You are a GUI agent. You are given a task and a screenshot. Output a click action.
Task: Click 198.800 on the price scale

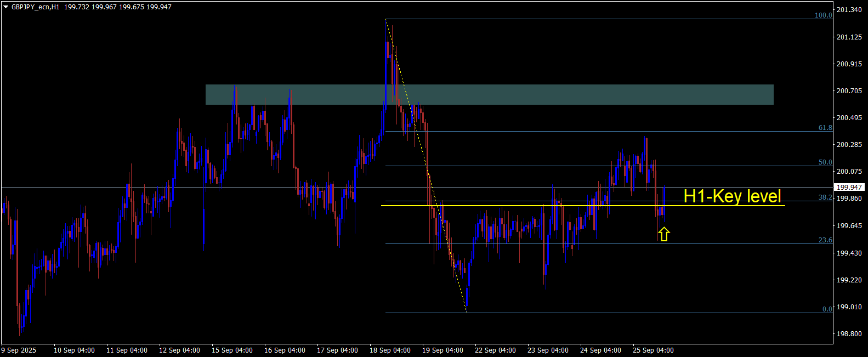[x=849, y=333]
